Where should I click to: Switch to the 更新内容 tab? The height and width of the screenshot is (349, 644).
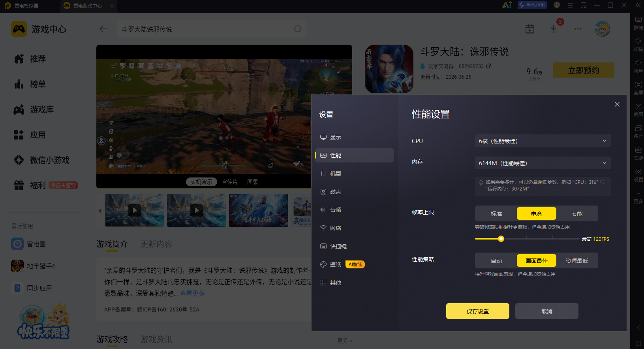pos(156,244)
